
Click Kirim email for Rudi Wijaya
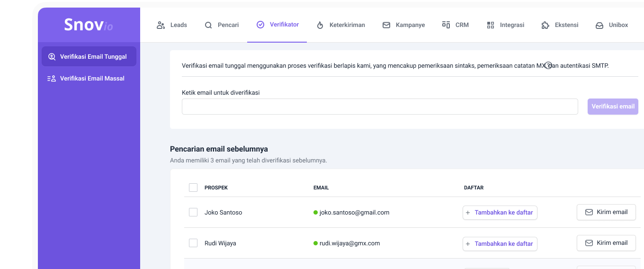[606, 243]
